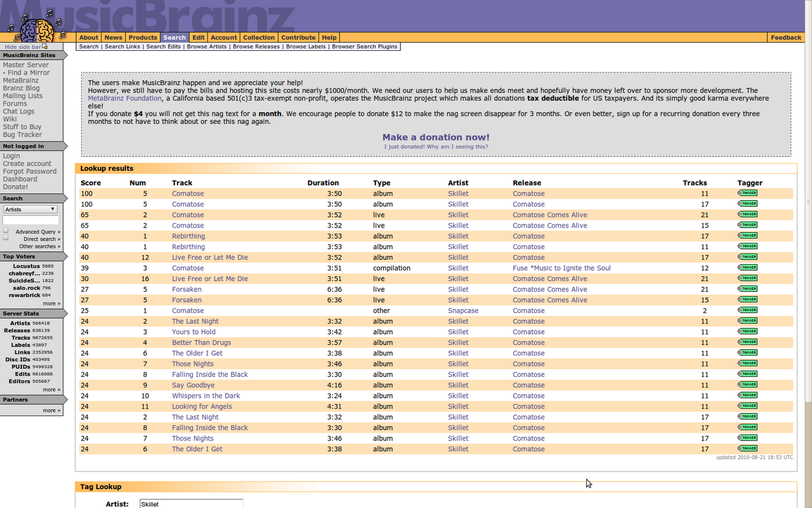Expand more Server Stats link

(x=51, y=390)
